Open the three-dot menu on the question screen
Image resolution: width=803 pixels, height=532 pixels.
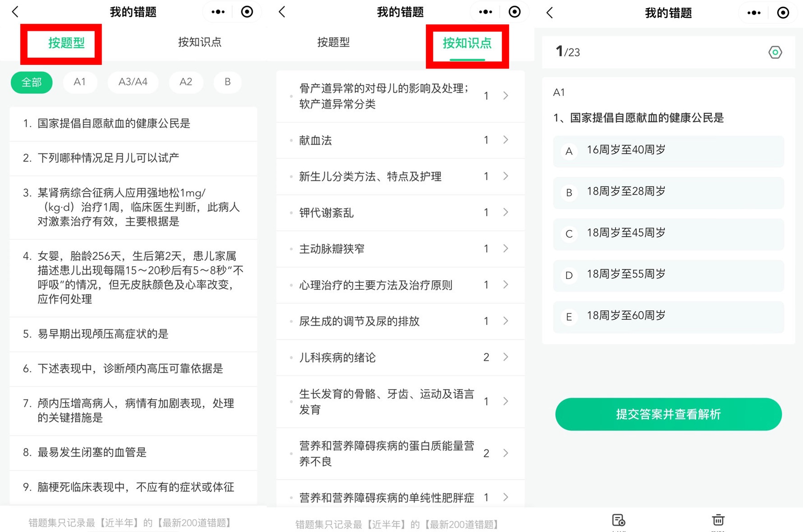click(x=754, y=13)
